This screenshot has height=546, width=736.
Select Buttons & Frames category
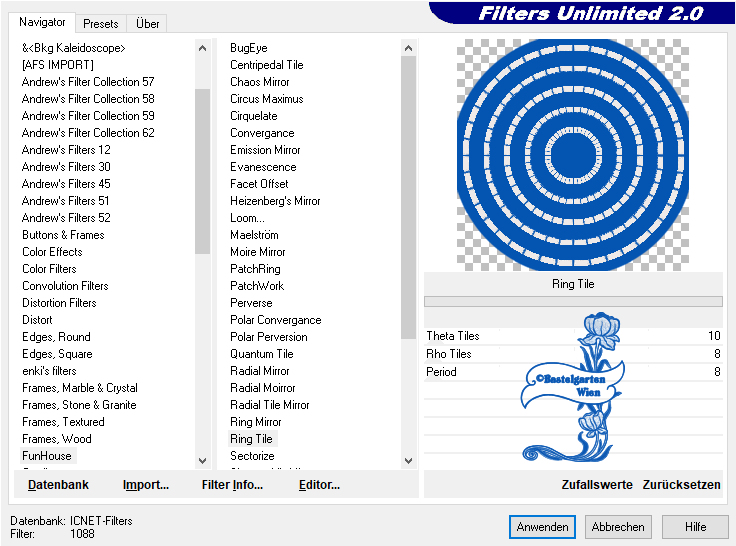(63, 235)
